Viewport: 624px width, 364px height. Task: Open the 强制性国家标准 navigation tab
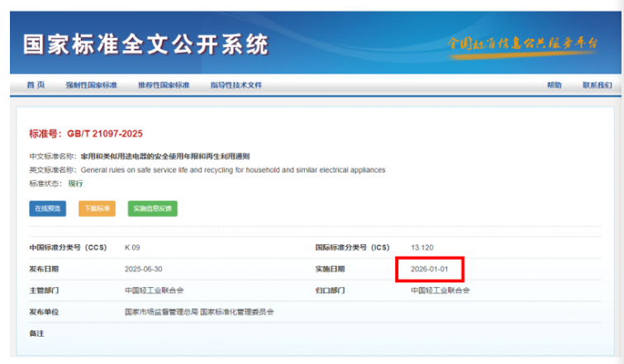pyautogui.click(x=92, y=85)
